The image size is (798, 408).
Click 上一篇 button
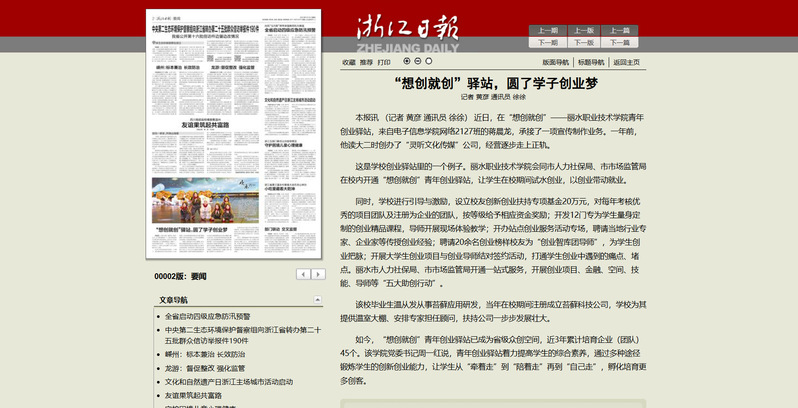click(x=619, y=31)
